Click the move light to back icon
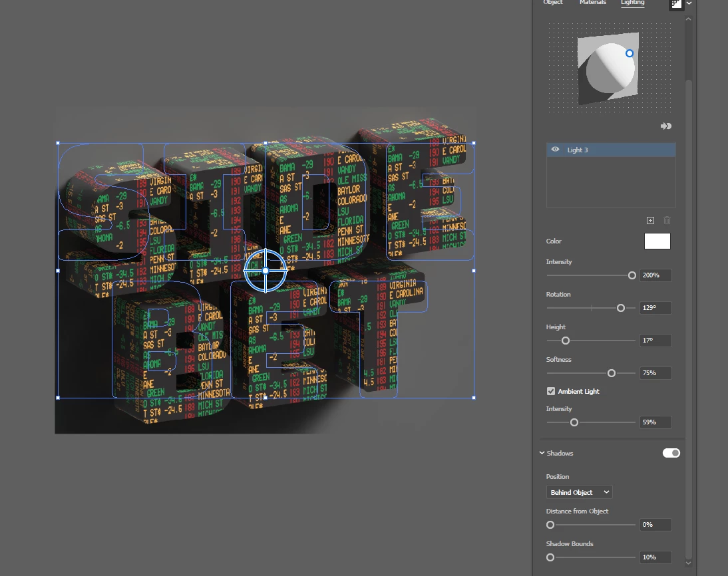This screenshot has height=576, width=728. (666, 126)
